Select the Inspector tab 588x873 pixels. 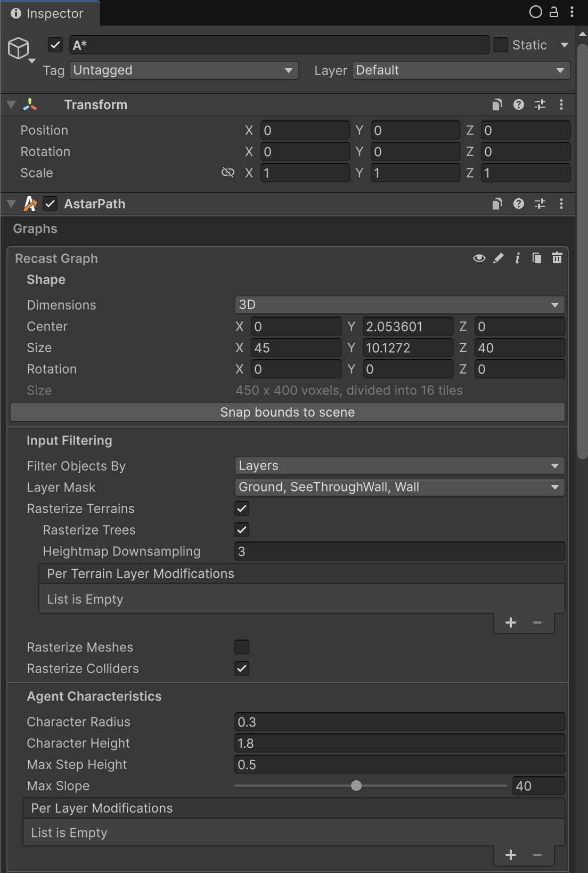[48, 13]
